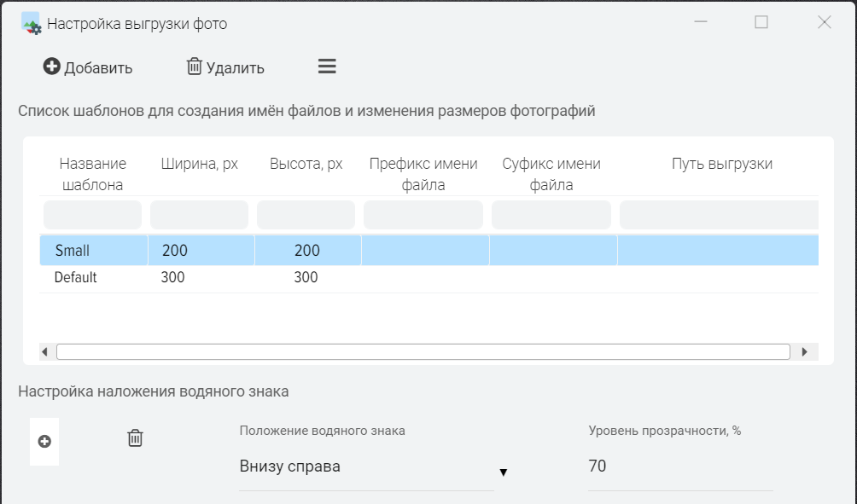Click the app icon in title bar

point(31,23)
